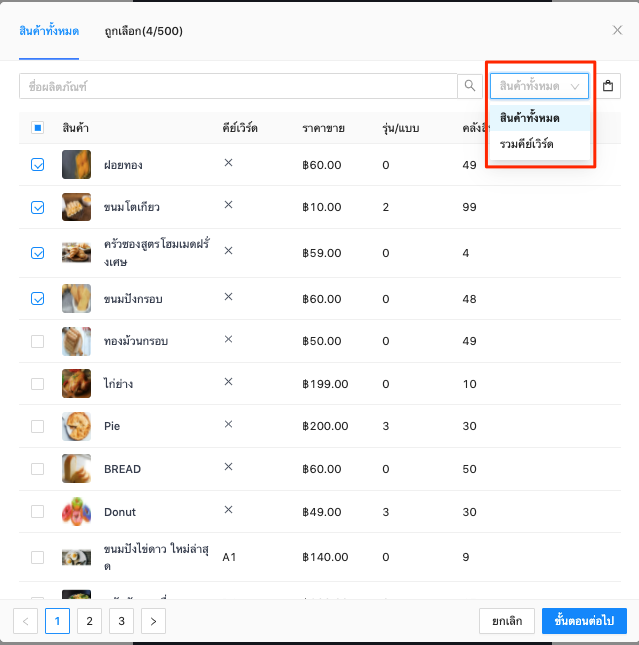Click the ขนมปังกรอบ product thumbnail
Screen dimensions: 639x645
click(x=76, y=298)
